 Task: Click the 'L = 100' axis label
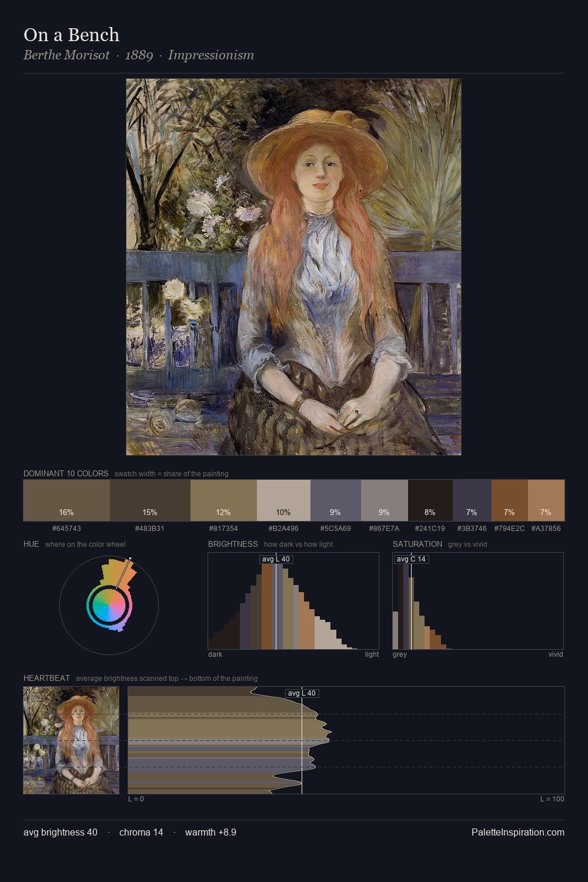(x=552, y=799)
